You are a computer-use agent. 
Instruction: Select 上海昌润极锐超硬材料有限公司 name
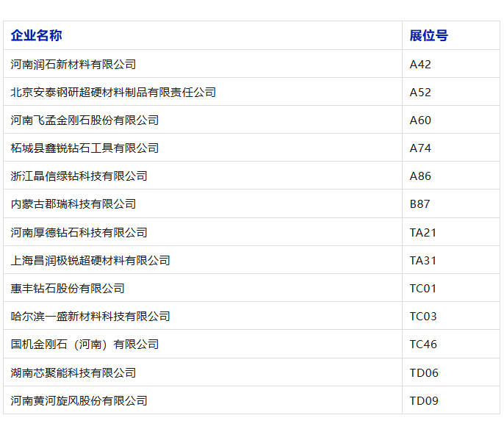(x=90, y=260)
